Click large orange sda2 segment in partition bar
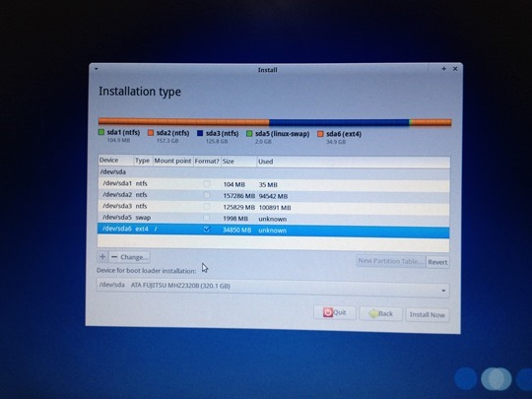The height and width of the screenshot is (399, 532). (184, 121)
